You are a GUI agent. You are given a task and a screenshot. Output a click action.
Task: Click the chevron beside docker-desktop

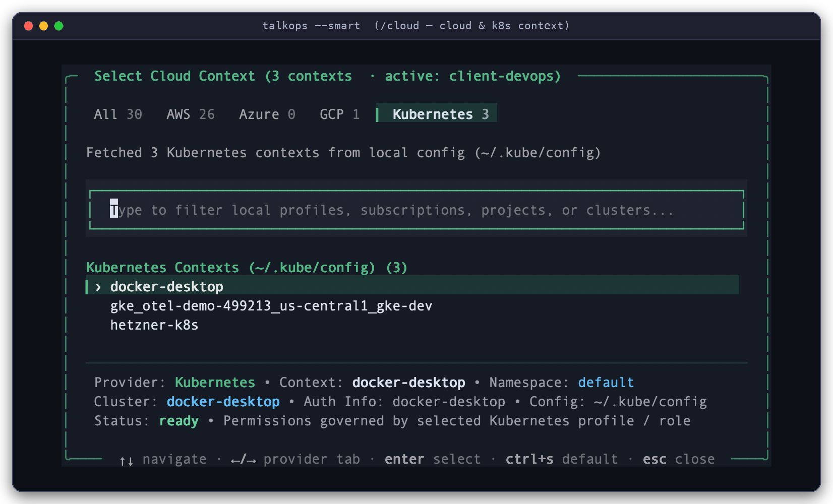(98, 287)
